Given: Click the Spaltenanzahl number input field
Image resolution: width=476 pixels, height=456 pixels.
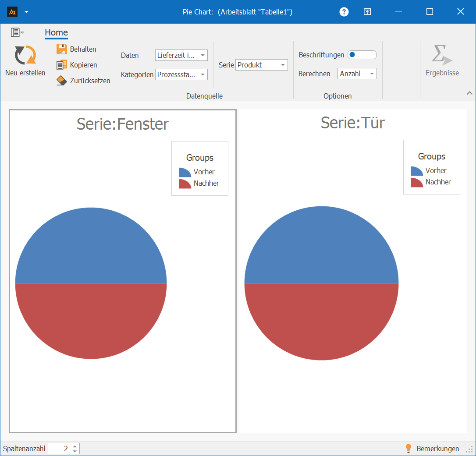Looking at the screenshot, I should [59, 449].
